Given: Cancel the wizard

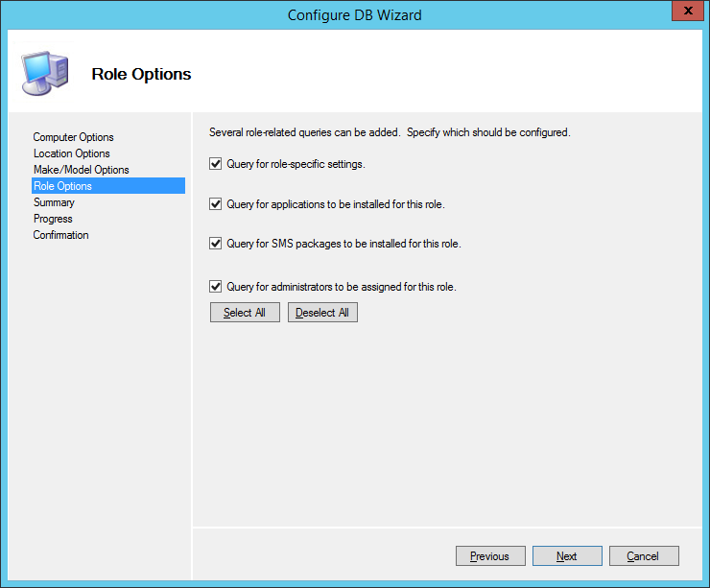Looking at the screenshot, I should tap(643, 556).
